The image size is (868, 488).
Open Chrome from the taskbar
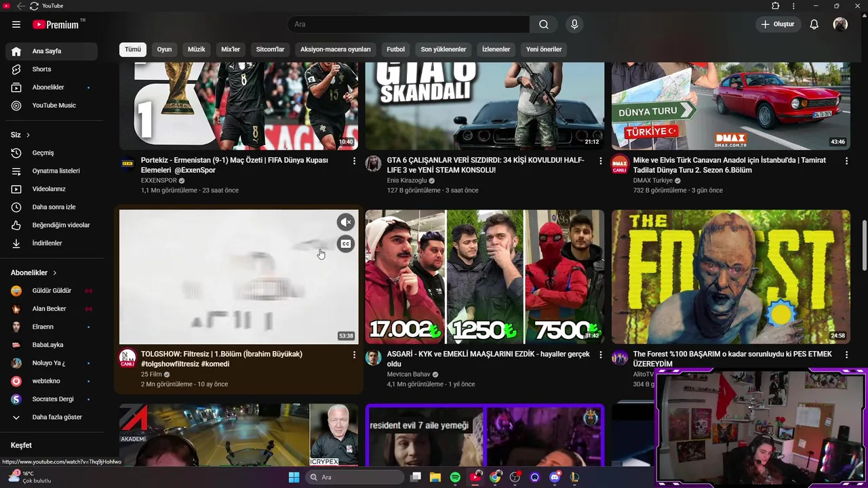tap(495, 477)
